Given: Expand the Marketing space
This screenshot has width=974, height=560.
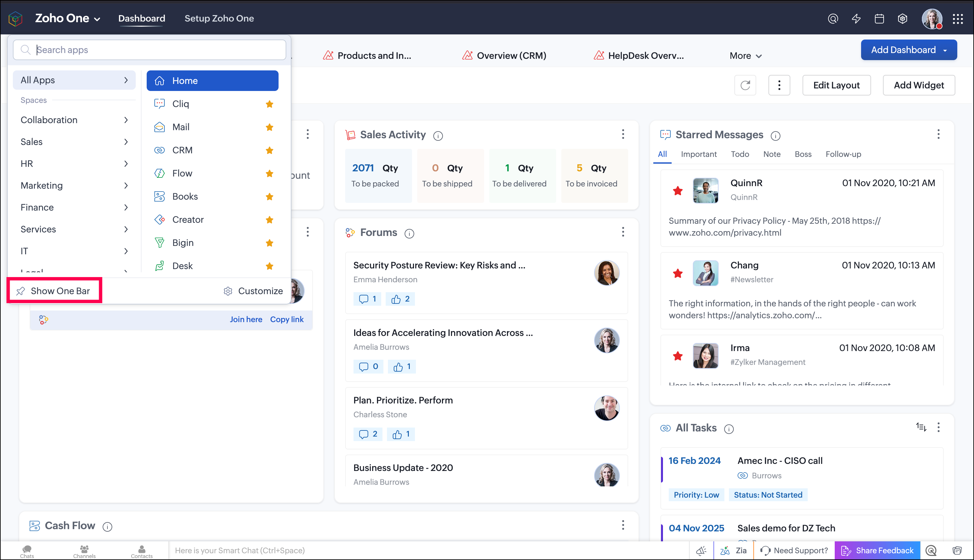Looking at the screenshot, I should (74, 186).
